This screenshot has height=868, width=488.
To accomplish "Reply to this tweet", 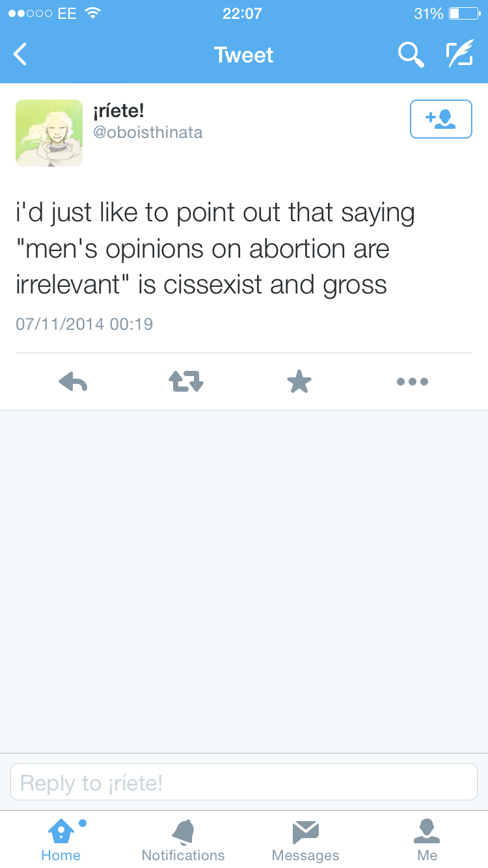I will pos(73,382).
